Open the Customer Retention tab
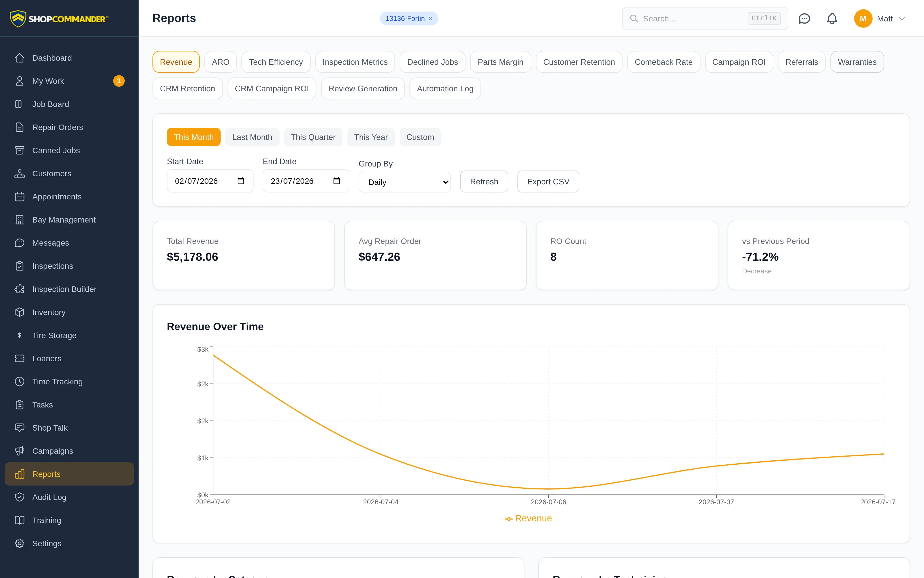The height and width of the screenshot is (578, 924). click(x=579, y=62)
